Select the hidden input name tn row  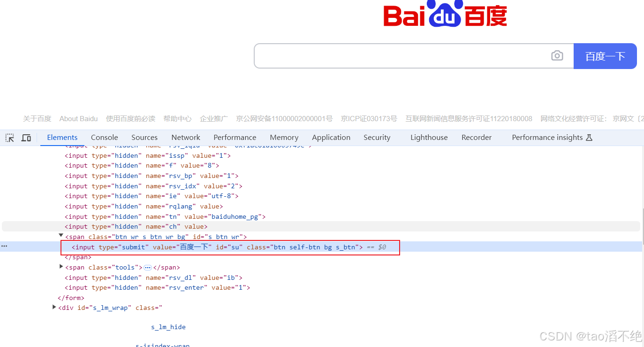pos(165,217)
